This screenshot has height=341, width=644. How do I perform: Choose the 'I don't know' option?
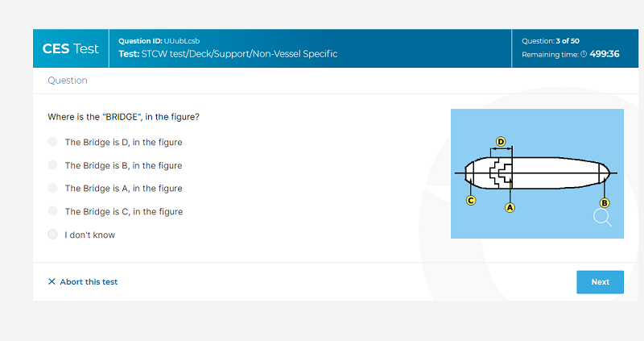point(52,235)
